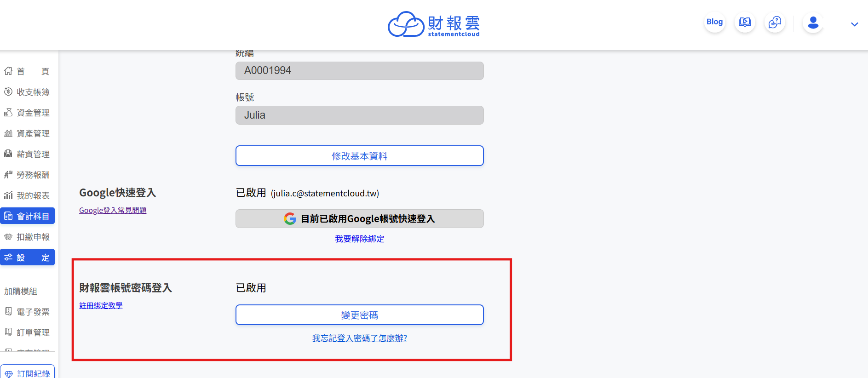Click the icon beside 資金管理

click(8, 112)
